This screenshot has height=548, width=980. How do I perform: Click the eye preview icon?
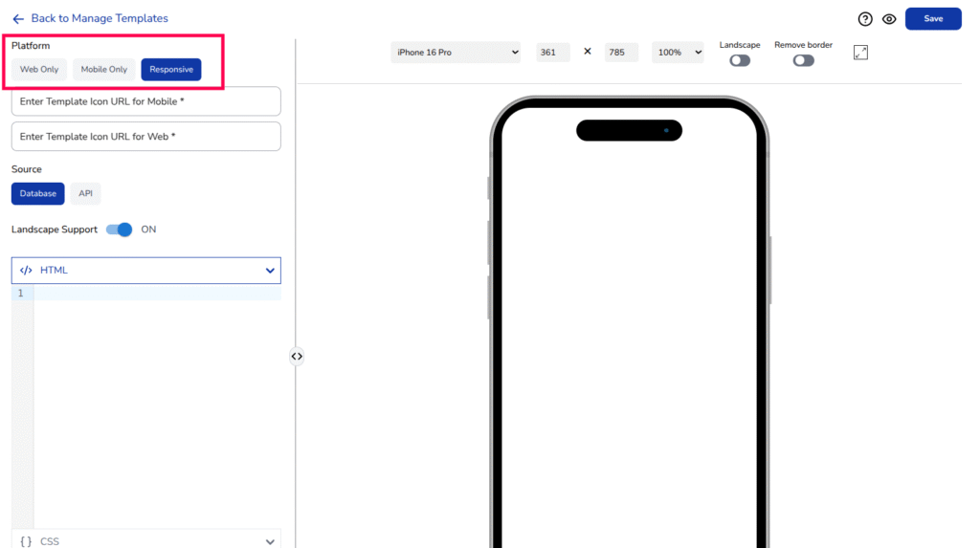[889, 19]
